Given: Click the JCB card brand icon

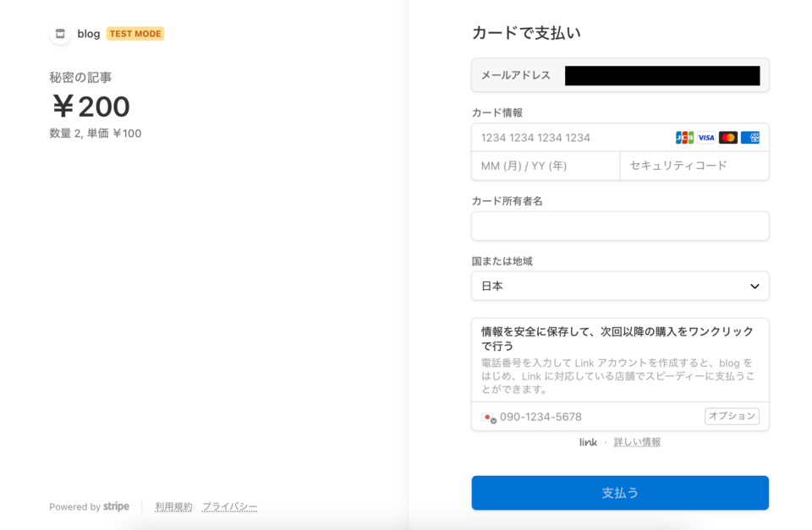Looking at the screenshot, I should pyautogui.click(x=684, y=138).
